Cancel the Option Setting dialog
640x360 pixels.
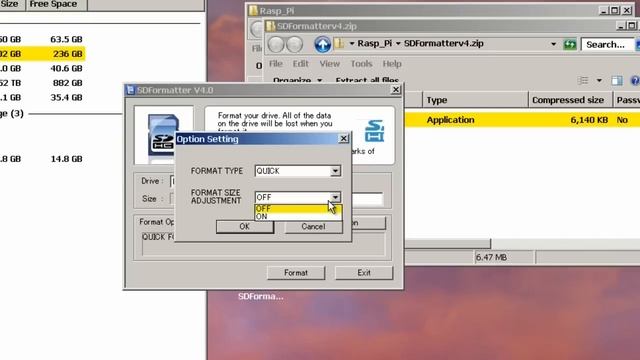click(x=313, y=227)
